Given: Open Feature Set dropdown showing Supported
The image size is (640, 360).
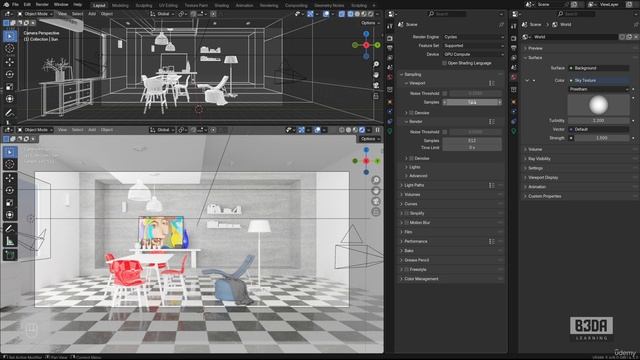Looking at the screenshot, I should [x=473, y=46].
